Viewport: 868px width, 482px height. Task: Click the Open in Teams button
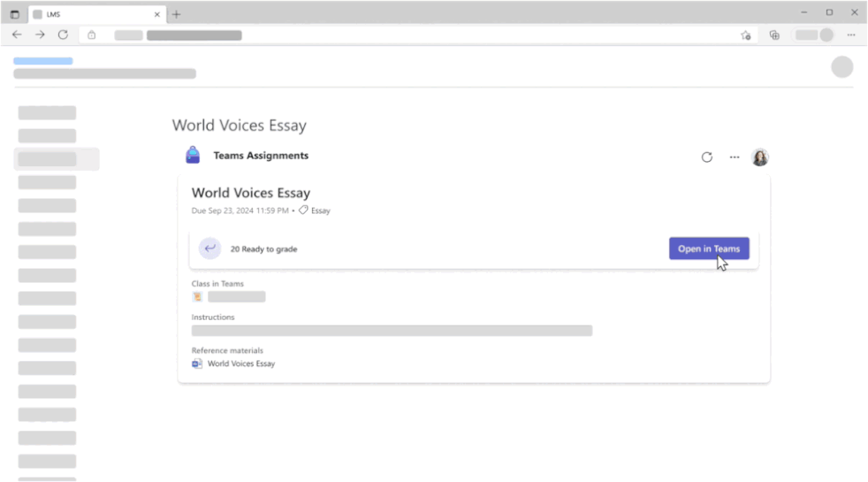(x=709, y=249)
